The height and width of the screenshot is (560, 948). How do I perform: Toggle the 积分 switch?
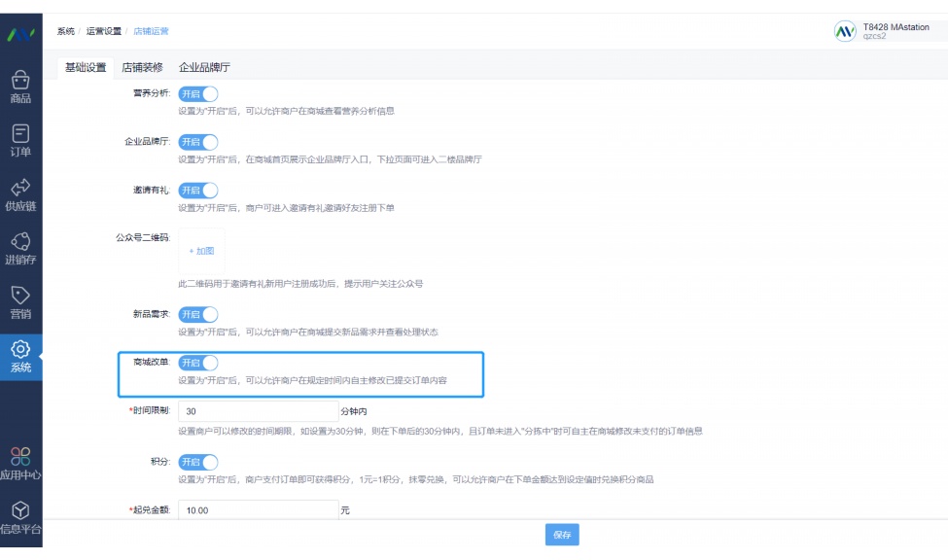pyautogui.click(x=198, y=462)
